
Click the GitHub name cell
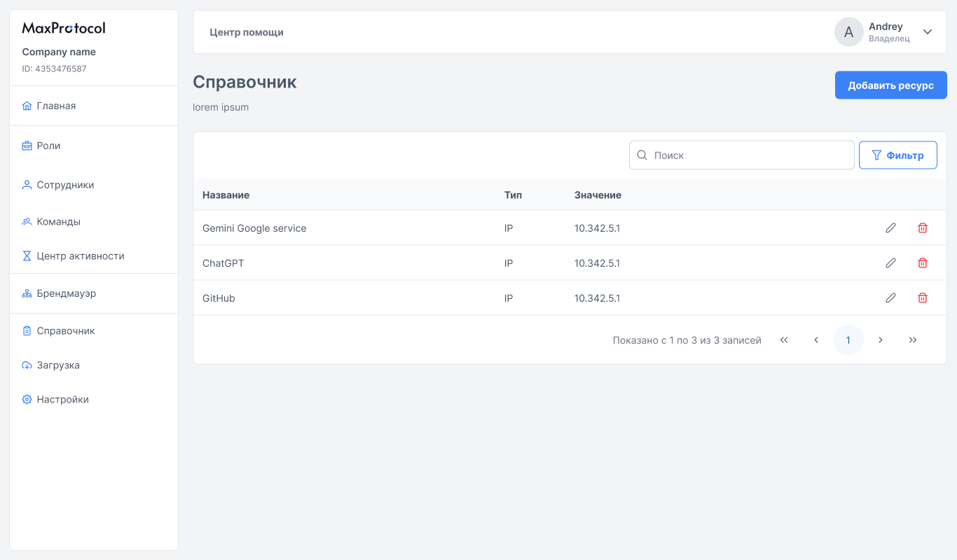tap(219, 298)
